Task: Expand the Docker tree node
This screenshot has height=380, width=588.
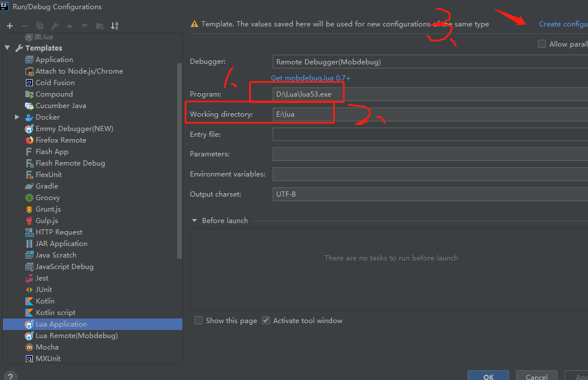Action: [17, 117]
